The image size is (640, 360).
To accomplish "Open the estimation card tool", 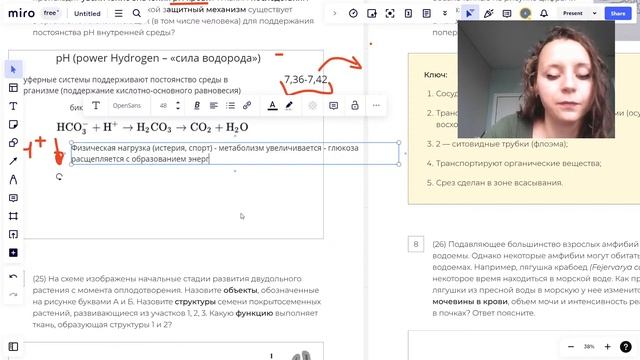I will [408, 13].
